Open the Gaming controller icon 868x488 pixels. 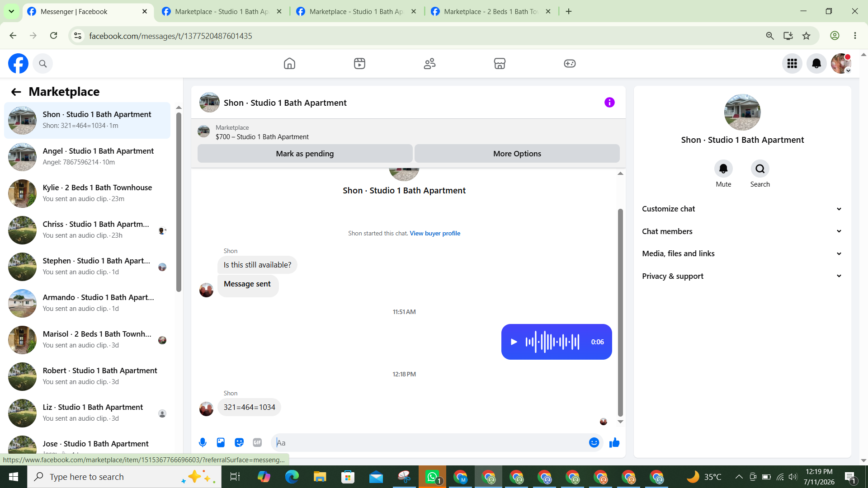pyautogui.click(x=570, y=64)
